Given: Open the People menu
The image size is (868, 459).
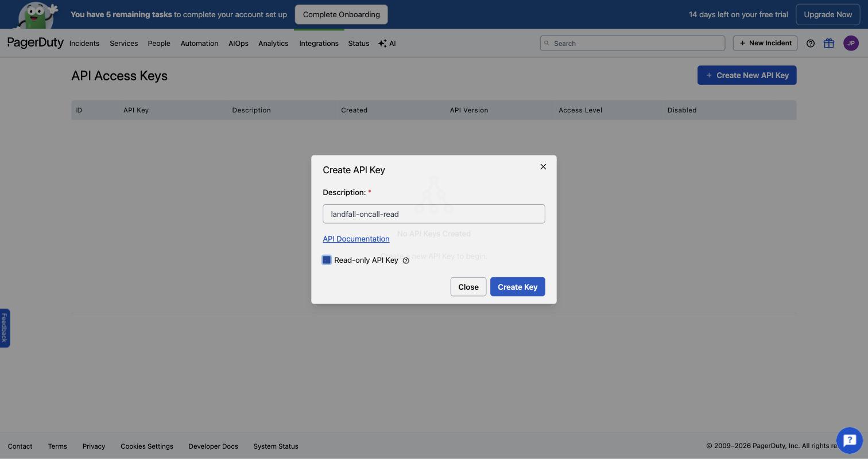Looking at the screenshot, I should (159, 44).
